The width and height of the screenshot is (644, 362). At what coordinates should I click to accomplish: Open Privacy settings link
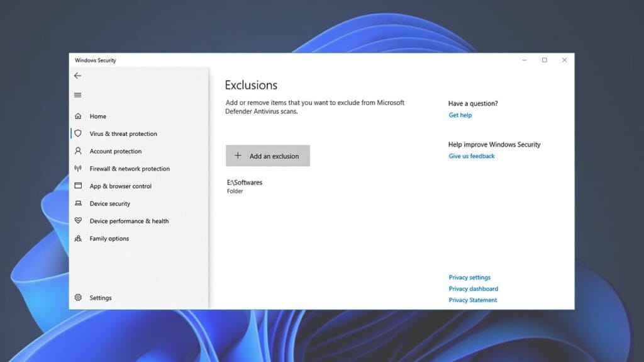click(469, 277)
